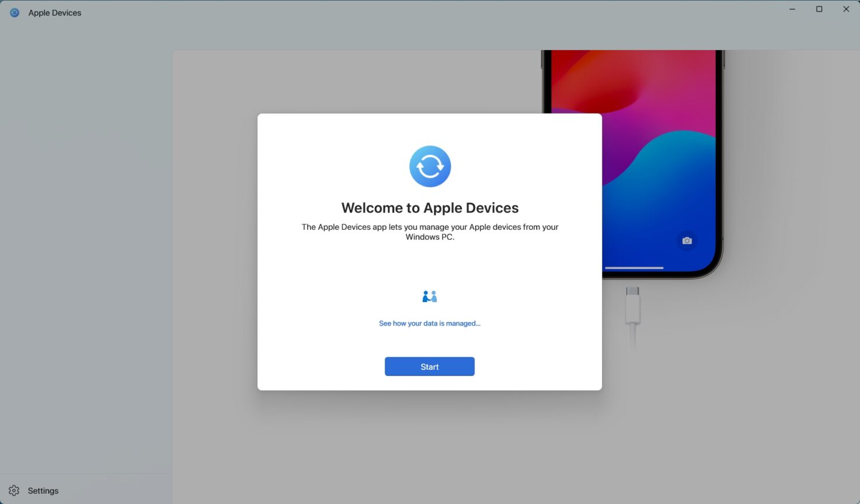Click the blue two-figure privacy icon
Screen dimensions: 860x504
click(x=430, y=296)
